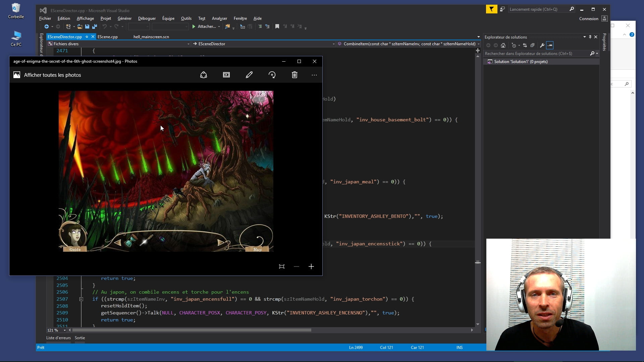Click Share icon in Photos window

[204, 75]
